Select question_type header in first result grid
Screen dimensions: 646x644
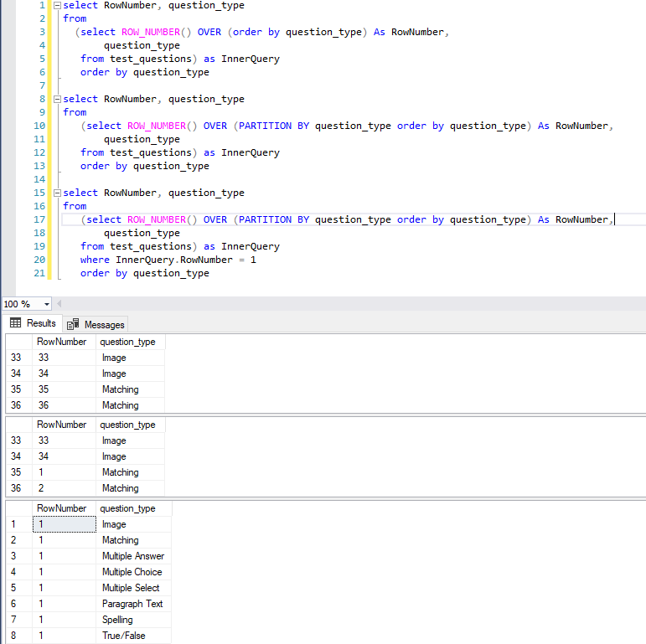tap(130, 342)
